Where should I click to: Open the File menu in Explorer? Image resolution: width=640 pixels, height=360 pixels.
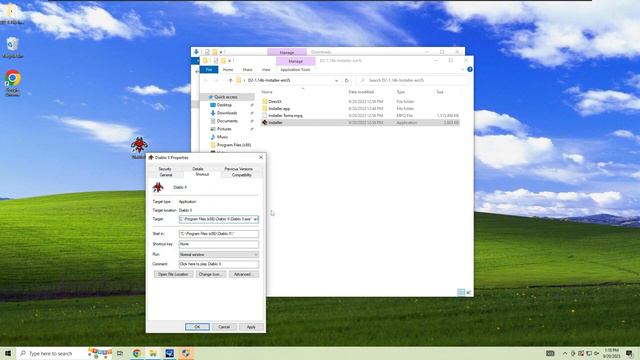(209, 70)
